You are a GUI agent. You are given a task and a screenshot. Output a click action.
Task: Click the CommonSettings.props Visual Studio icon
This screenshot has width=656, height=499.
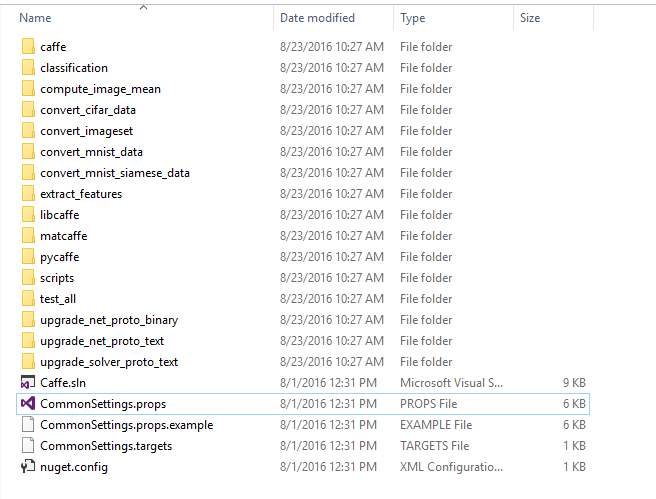pos(28,403)
